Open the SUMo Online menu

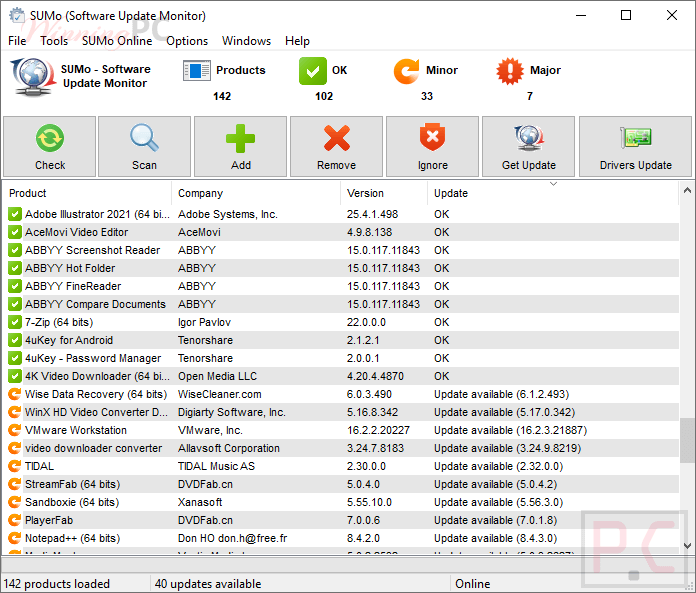pos(117,41)
